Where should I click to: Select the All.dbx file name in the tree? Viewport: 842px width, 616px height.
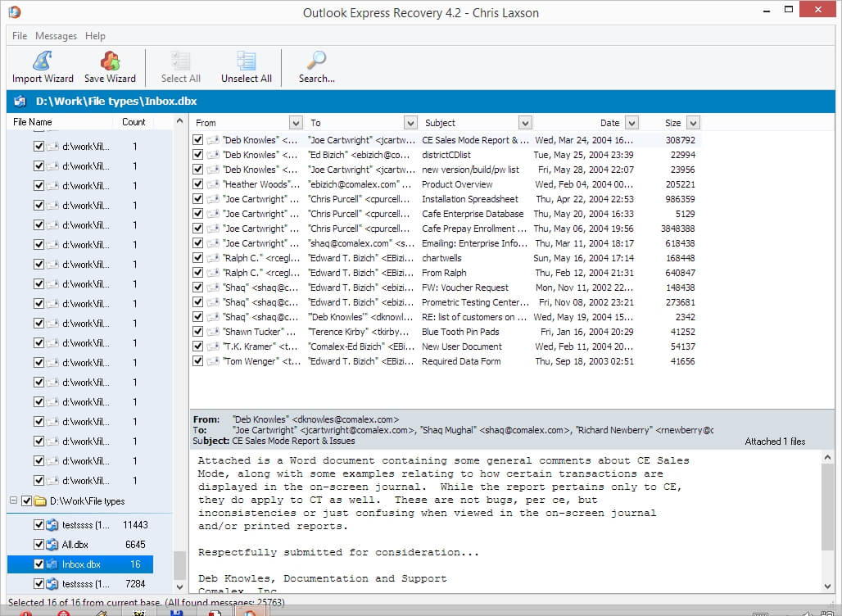pyautogui.click(x=75, y=545)
